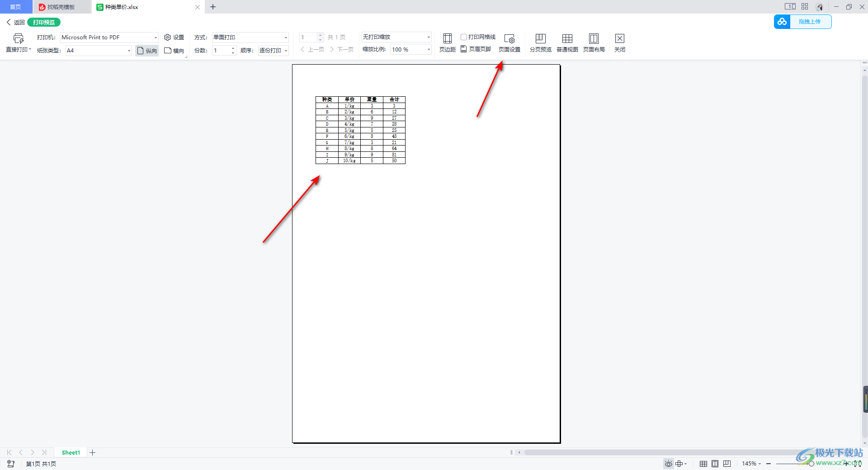Increase the 份数 copies count

[x=233, y=48]
